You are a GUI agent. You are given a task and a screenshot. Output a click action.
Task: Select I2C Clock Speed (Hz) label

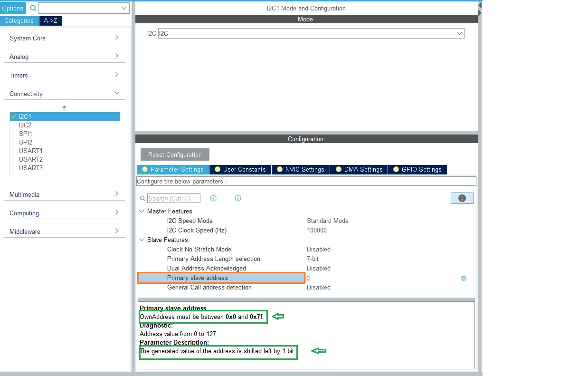(197, 230)
